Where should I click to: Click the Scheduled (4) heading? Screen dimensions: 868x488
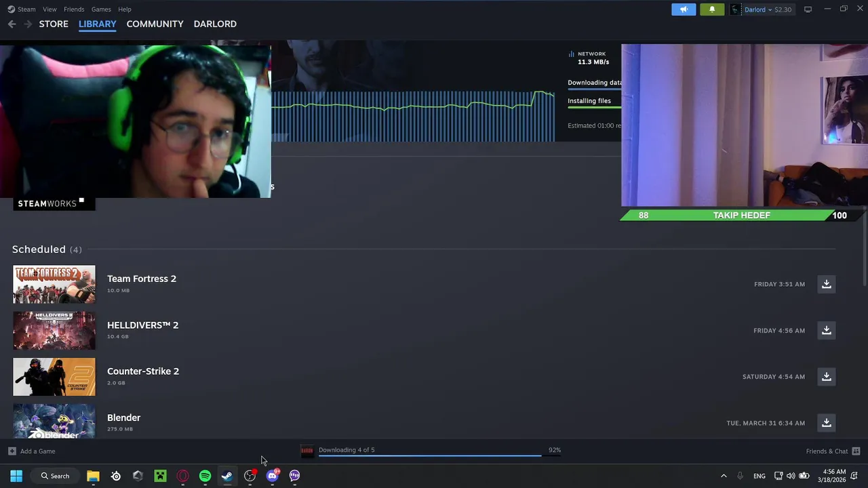(47, 249)
